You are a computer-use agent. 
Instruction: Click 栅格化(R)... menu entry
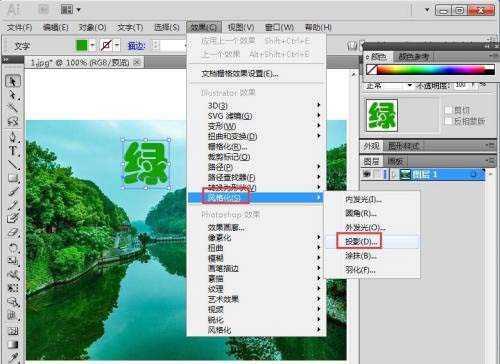point(256,146)
